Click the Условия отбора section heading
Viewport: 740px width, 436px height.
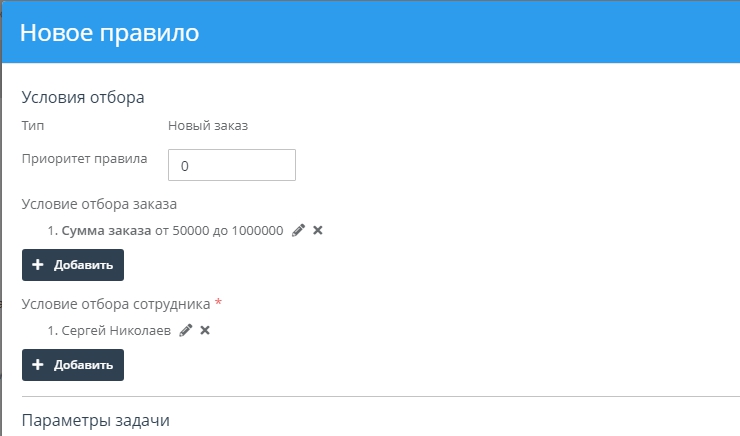tap(83, 97)
